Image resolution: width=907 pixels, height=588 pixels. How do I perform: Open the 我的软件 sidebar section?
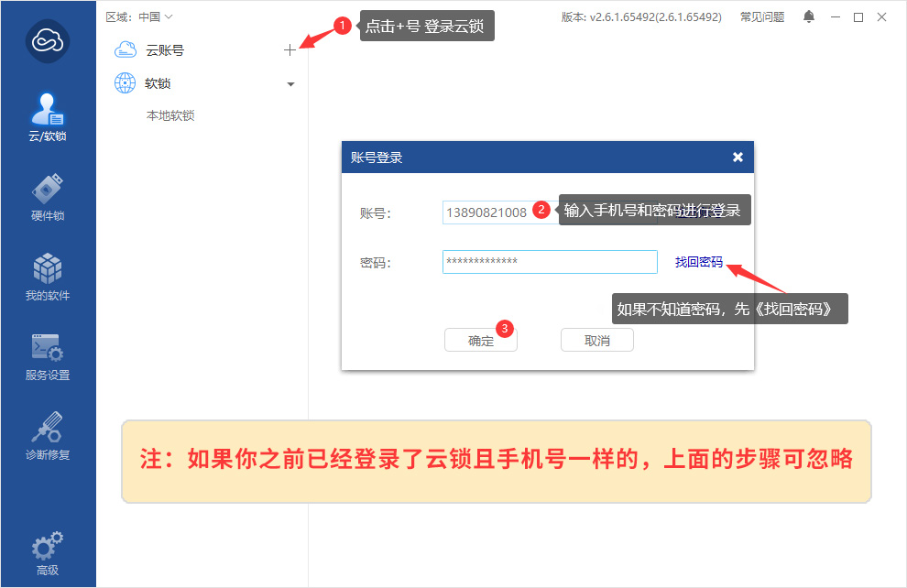coord(48,277)
